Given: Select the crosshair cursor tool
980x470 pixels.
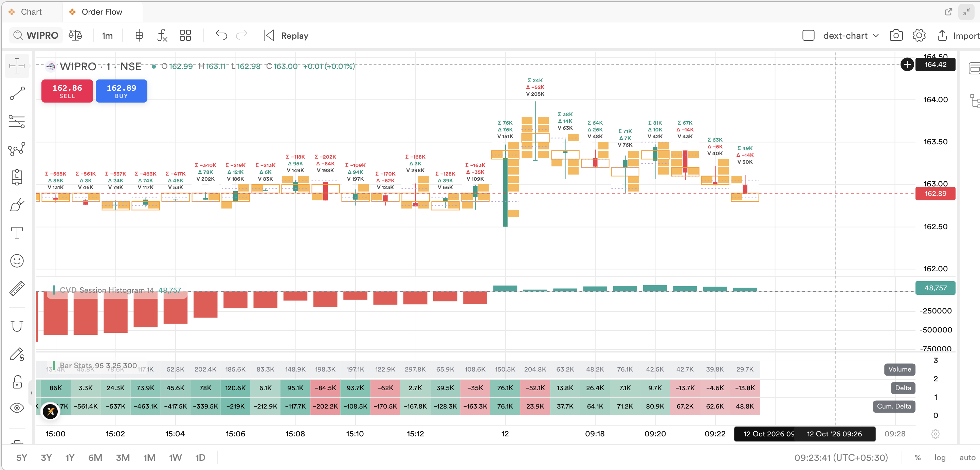Looking at the screenshot, I should (x=17, y=66).
